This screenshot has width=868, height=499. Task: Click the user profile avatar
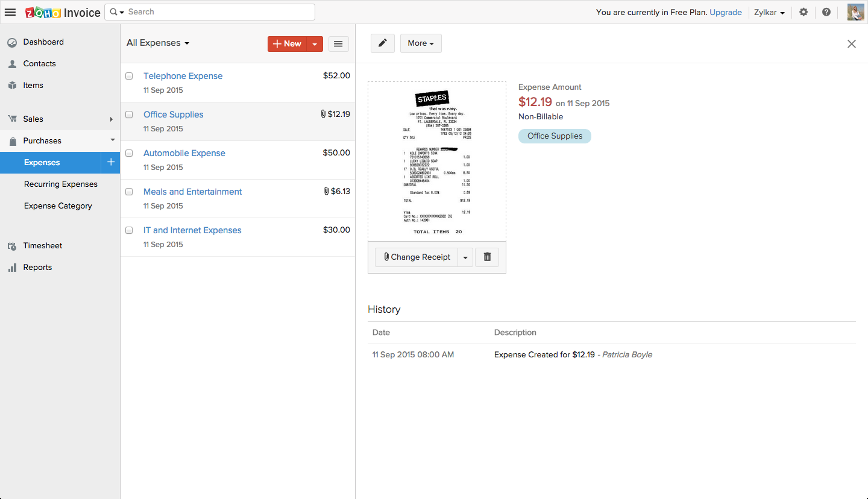click(x=855, y=12)
